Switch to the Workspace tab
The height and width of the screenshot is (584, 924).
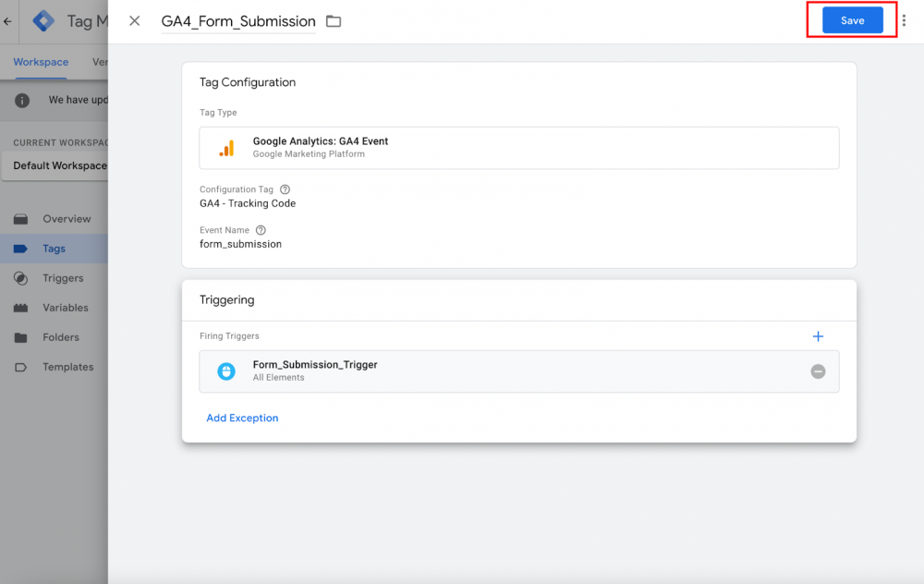[41, 62]
